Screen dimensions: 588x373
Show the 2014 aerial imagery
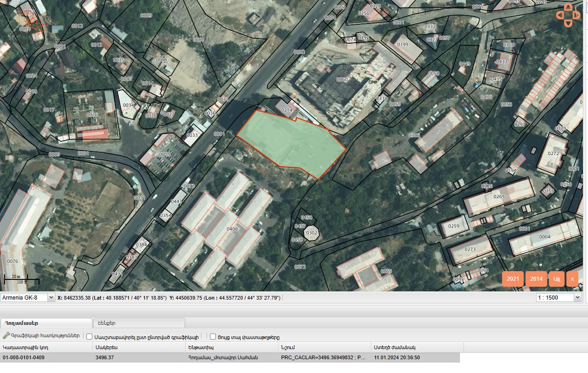coord(536,279)
